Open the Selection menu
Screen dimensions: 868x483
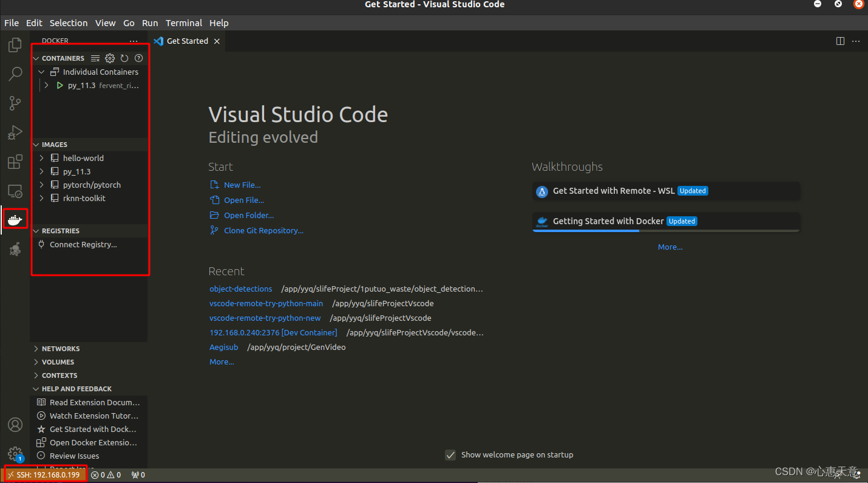pyautogui.click(x=69, y=23)
